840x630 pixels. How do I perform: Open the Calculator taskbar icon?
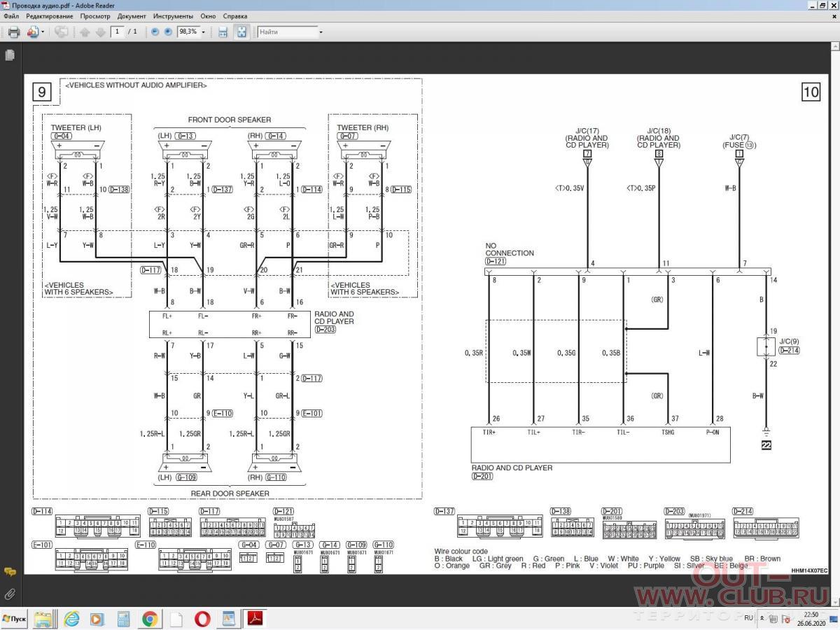pyautogui.click(x=123, y=619)
